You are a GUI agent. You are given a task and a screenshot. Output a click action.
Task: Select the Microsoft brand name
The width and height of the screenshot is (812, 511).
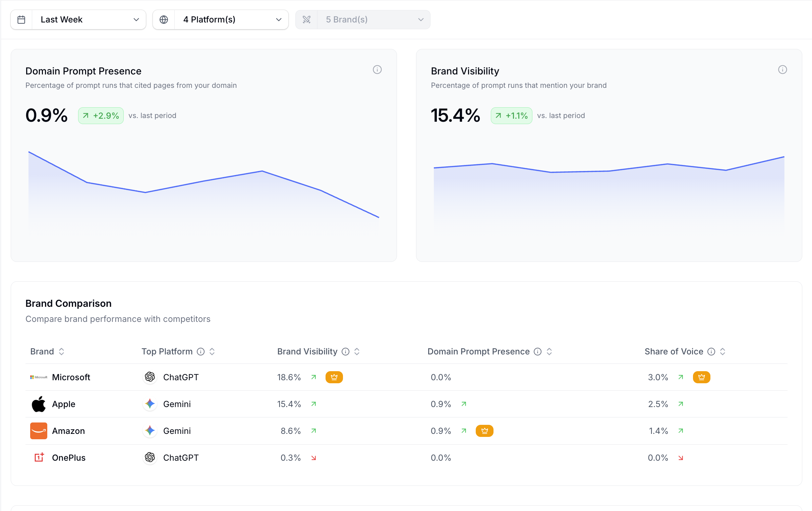pos(71,377)
